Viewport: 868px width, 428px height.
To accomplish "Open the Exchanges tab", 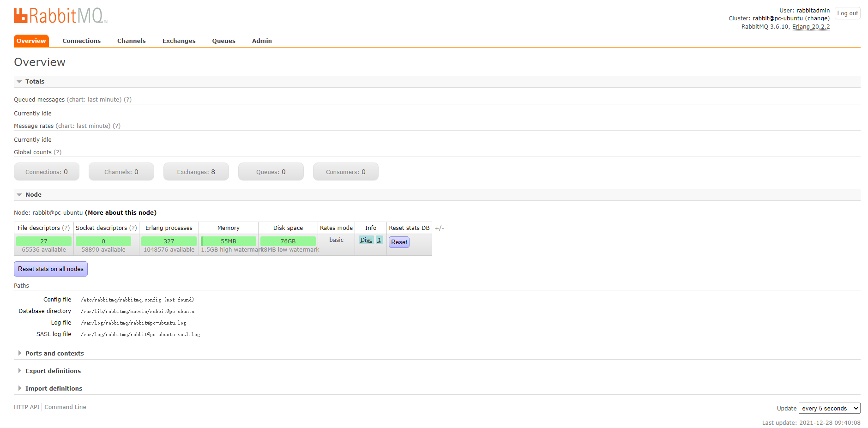I will point(179,41).
